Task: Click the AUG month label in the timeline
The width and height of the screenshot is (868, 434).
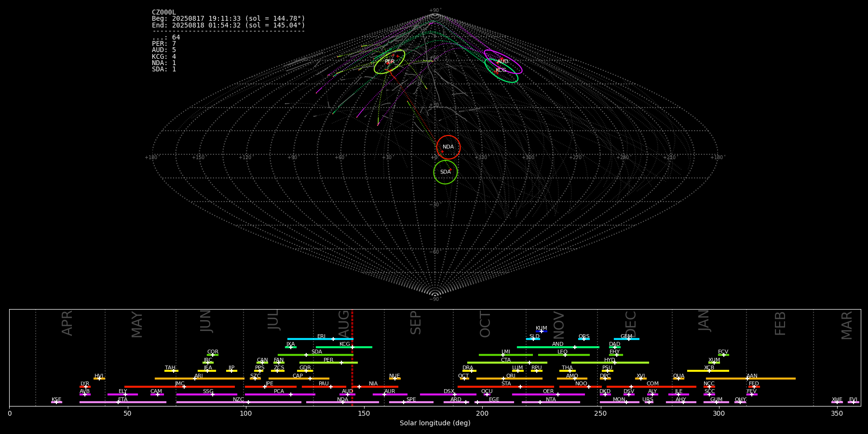Action: (344, 323)
